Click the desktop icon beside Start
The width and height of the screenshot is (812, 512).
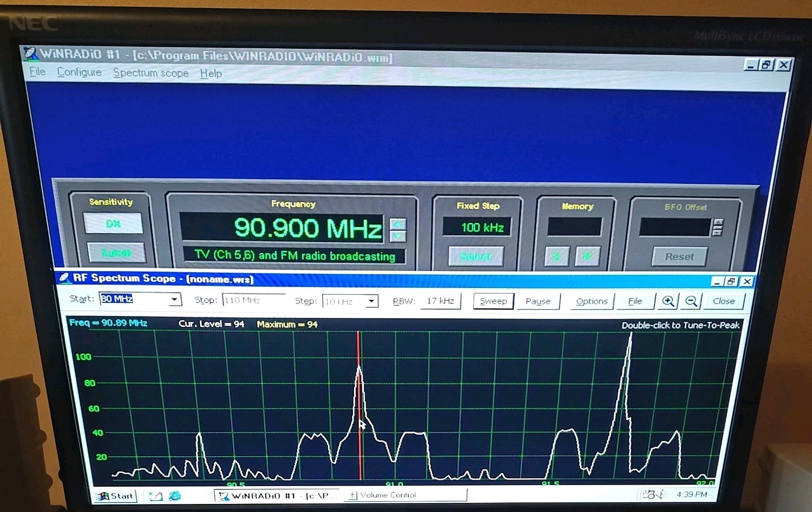[155, 496]
